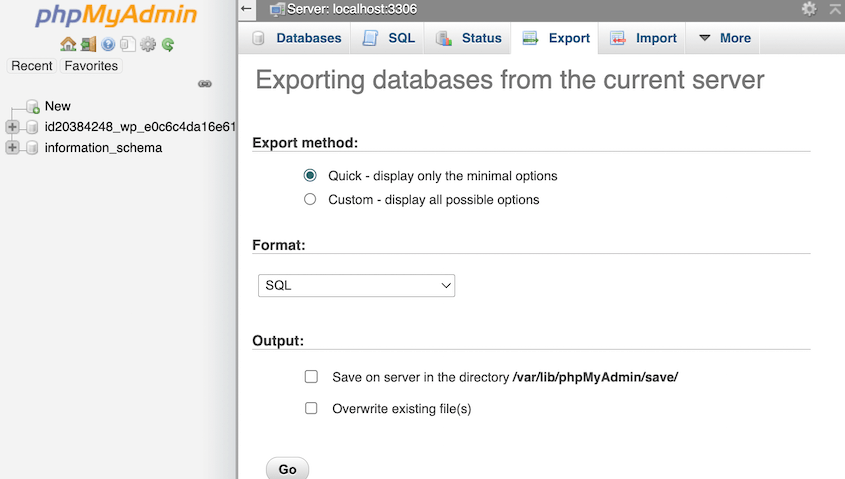Image resolution: width=845 pixels, height=479 pixels.
Task: Click the link chain icon in sidebar
Action: [x=205, y=84]
